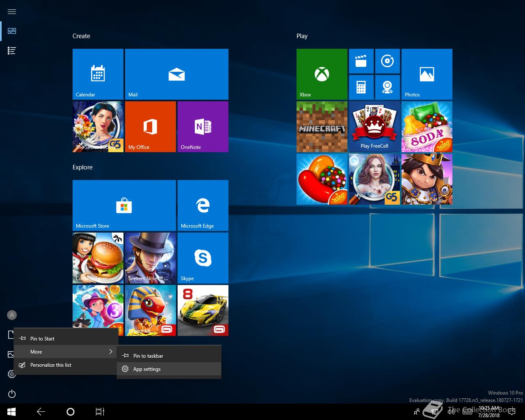The image size is (525, 420).
Task: Open the Calendar tile
Action: pyautogui.click(x=98, y=74)
